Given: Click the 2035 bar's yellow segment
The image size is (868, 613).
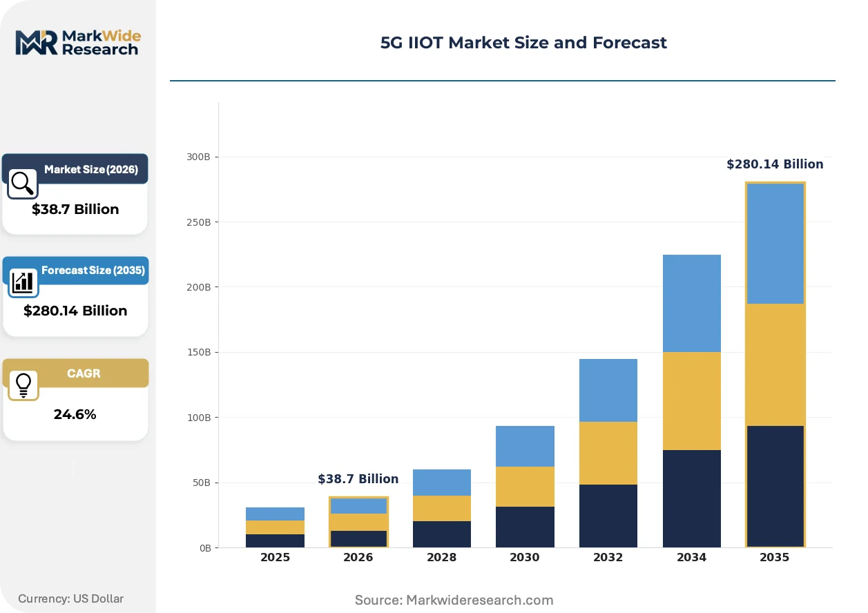Looking at the screenshot, I should pos(775,364).
